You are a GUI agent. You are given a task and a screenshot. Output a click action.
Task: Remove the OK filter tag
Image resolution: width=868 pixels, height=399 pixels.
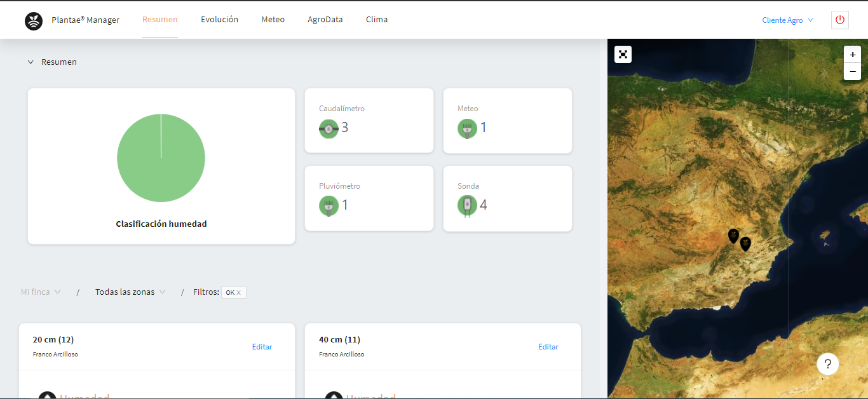click(x=239, y=293)
